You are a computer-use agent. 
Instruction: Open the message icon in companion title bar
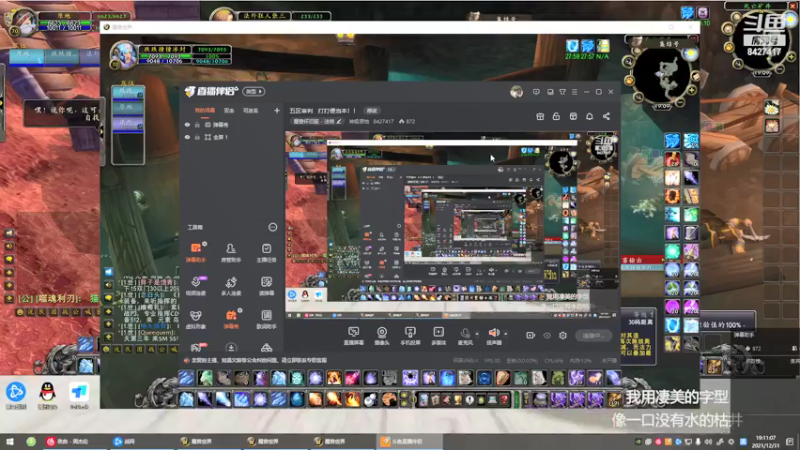(x=536, y=92)
